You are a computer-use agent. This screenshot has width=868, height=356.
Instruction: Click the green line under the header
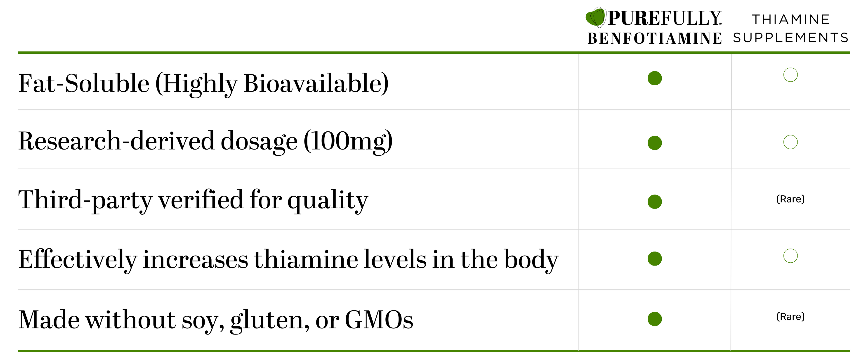coord(434,53)
